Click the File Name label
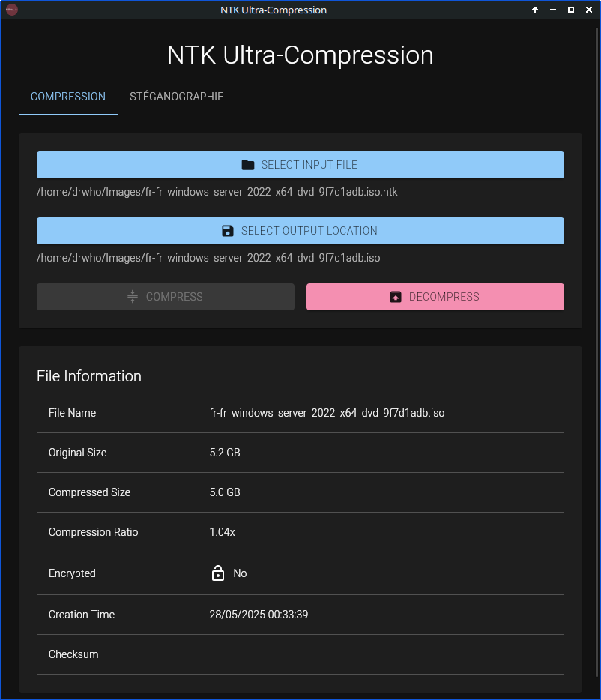The width and height of the screenshot is (601, 700). coord(73,413)
